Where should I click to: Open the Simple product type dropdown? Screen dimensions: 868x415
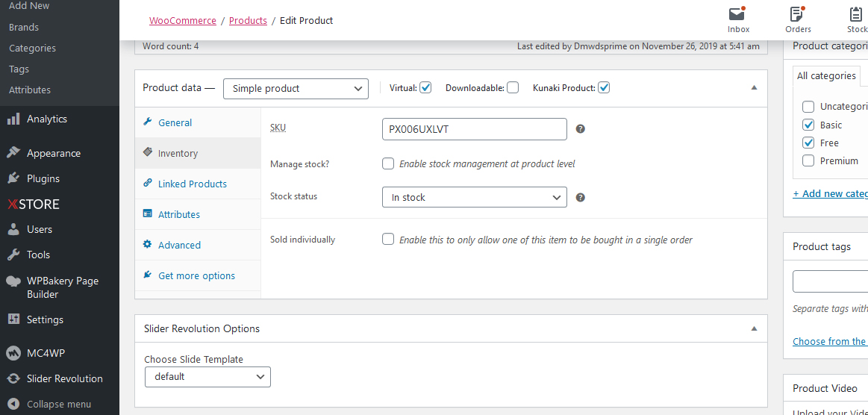[296, 89]
